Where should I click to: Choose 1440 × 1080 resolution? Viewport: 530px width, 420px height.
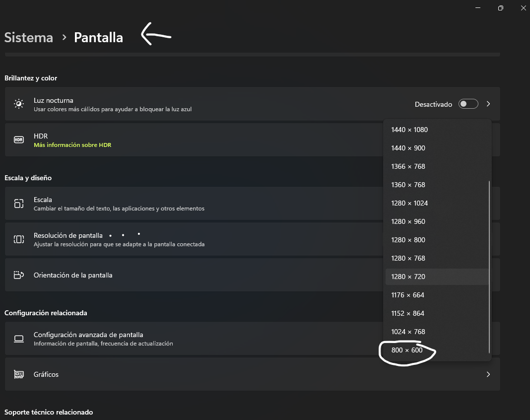pos(436,130)
